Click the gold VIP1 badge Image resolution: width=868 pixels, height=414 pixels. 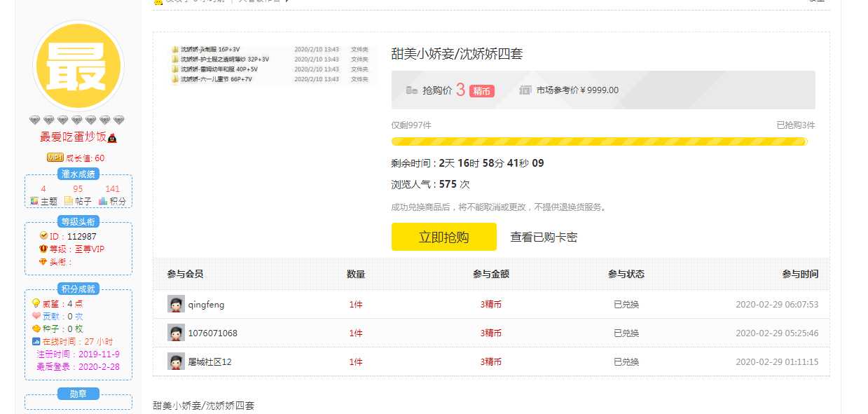(x=55, y=158)
